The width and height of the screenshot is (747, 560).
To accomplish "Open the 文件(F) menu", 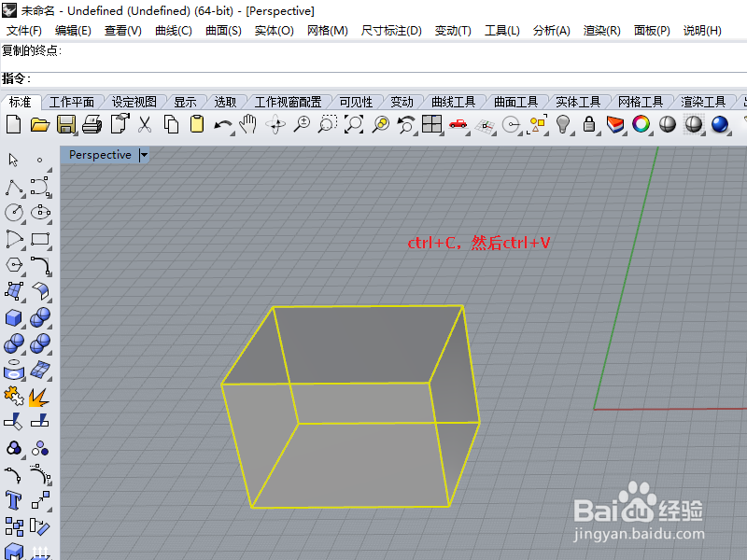I will (x=24, y=31).
